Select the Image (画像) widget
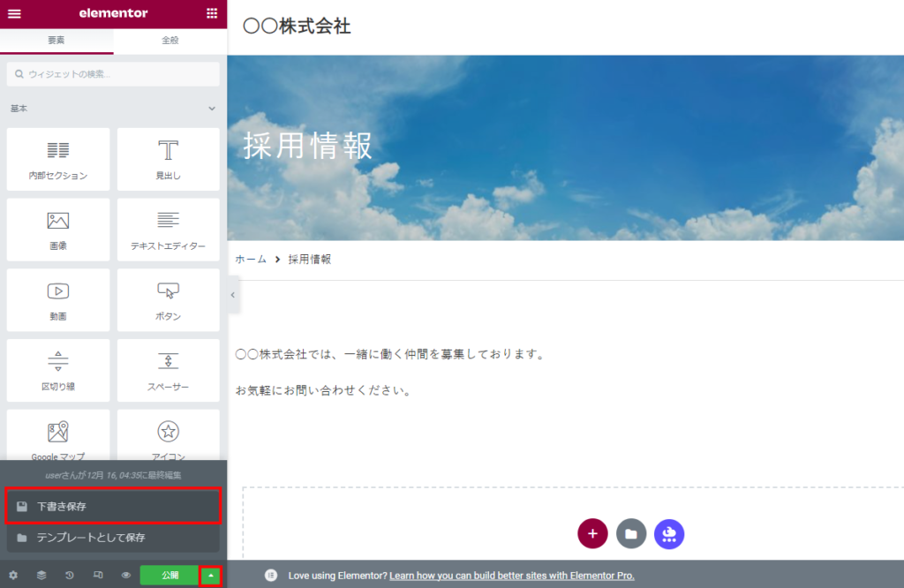The width and height of the screenshot is (904, 588). 58,230
